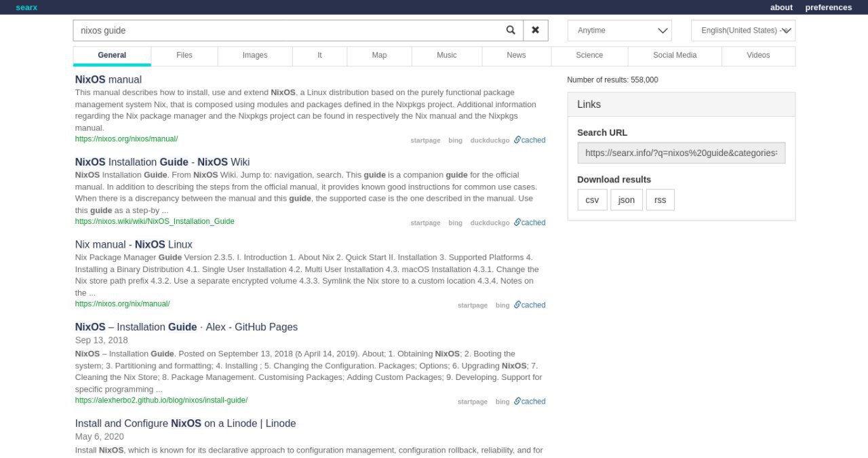Download results as csv
This screenshot has width=868, height=458.
tap(592, 200)
